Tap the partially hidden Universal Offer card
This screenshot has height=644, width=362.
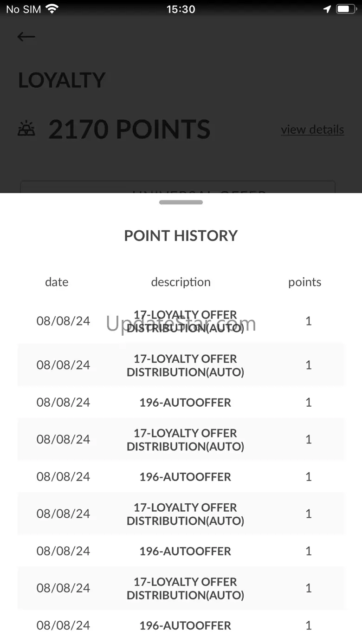click(x=178, y=187)
